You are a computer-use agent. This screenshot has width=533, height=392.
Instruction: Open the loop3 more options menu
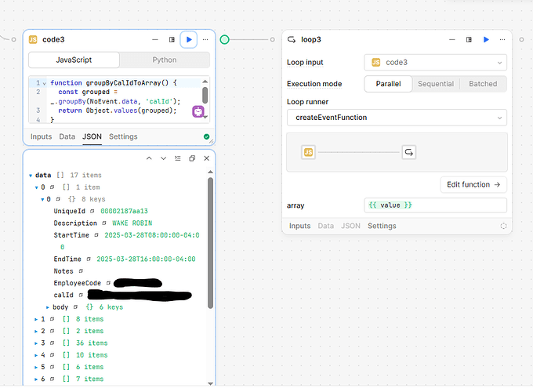[502, 40]
